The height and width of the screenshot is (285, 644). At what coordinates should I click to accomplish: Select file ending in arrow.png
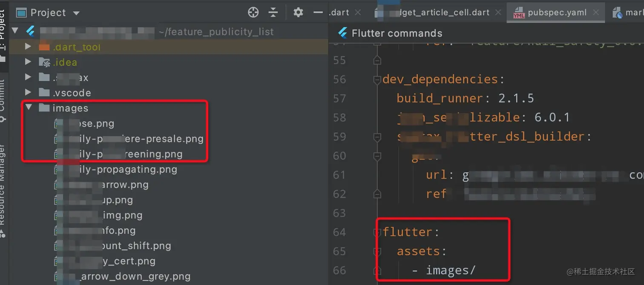click(x=101, y=185)
